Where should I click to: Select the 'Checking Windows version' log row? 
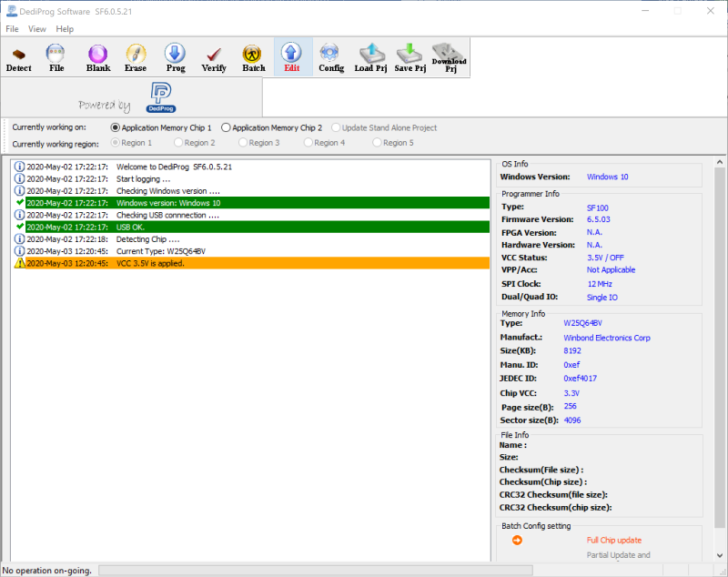tap(251, 191)
